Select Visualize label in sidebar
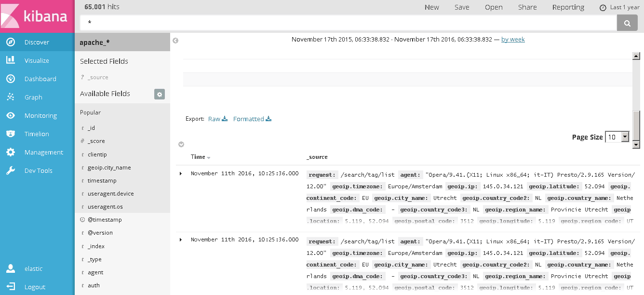 pos(37,60)
